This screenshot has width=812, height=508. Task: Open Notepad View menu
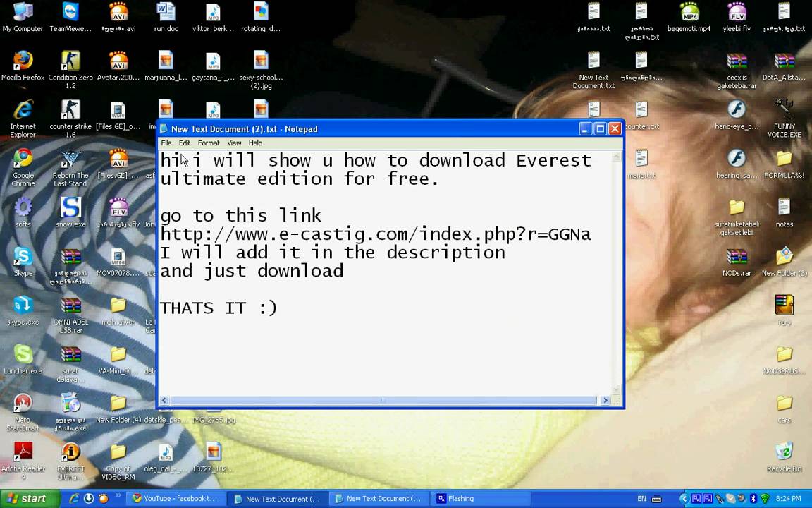(x=234, y=143)
